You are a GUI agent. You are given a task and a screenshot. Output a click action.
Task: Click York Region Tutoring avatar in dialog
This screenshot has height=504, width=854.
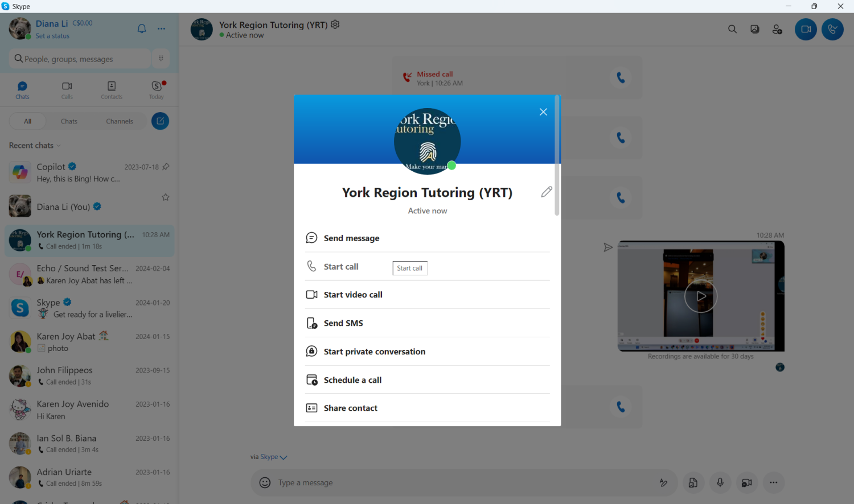[427, 141]
